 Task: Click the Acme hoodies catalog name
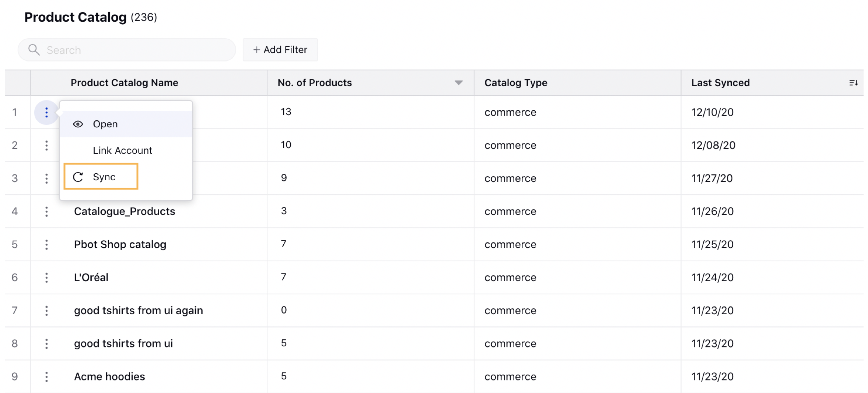109,377
